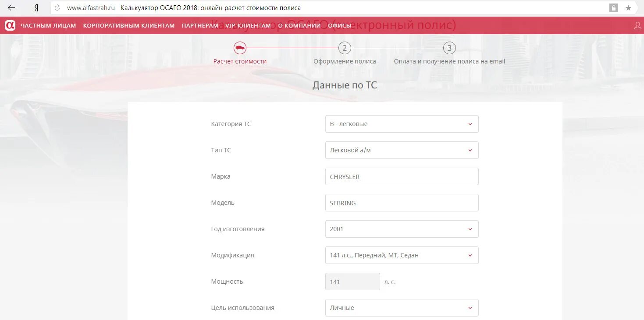Open 'VIP-клиентам' menu item
644x320 pixels.
[x=248, y=26]
